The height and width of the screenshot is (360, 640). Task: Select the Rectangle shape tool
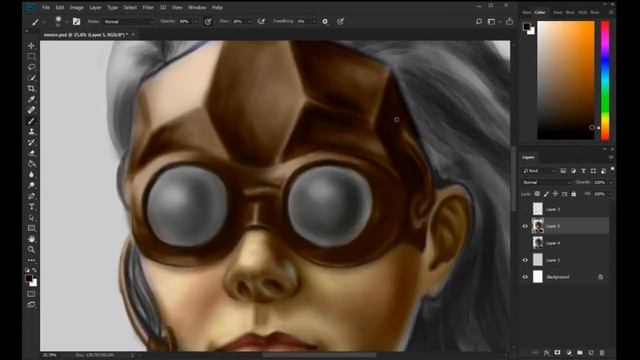[x=31, y=228]
